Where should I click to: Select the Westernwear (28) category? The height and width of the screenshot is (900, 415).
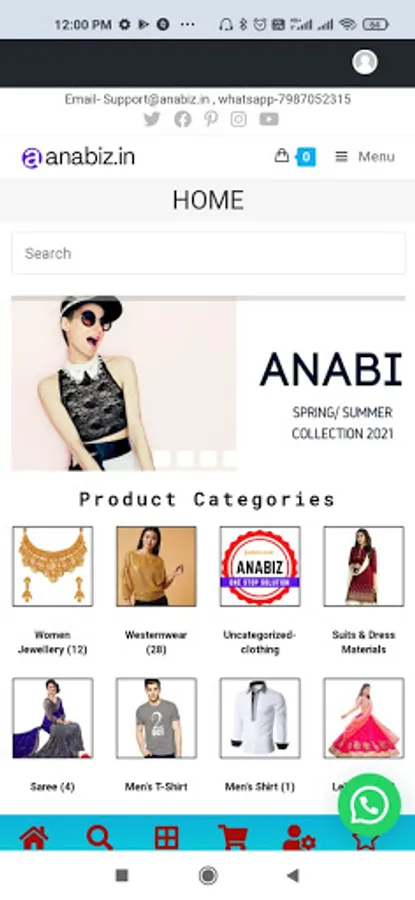(156, 642)
